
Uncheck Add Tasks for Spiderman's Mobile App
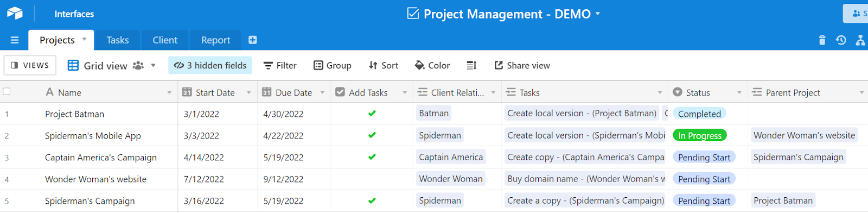point(372,135)
